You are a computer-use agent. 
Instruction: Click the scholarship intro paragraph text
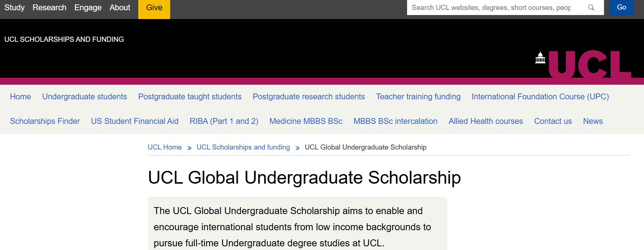point(292,227)
